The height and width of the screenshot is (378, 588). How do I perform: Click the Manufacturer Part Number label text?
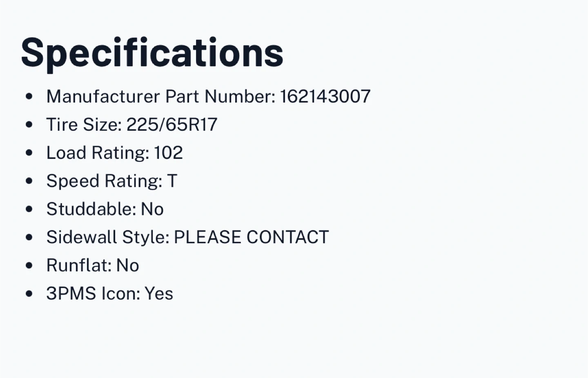tap(161, 96)
